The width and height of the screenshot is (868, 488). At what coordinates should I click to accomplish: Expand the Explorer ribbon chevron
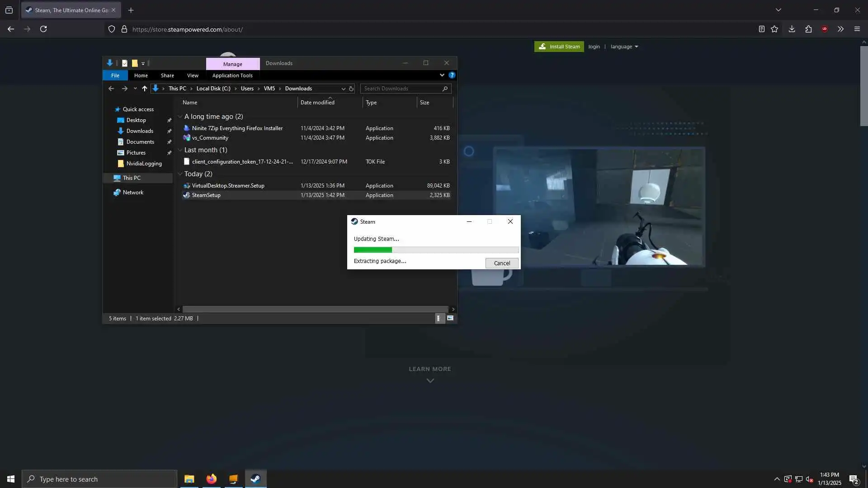pos(442,75)
